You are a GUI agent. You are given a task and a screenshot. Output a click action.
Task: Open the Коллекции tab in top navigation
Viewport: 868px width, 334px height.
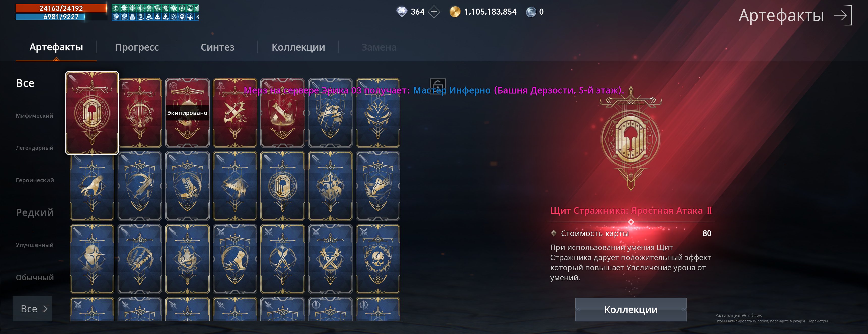[x=298, y=47]
